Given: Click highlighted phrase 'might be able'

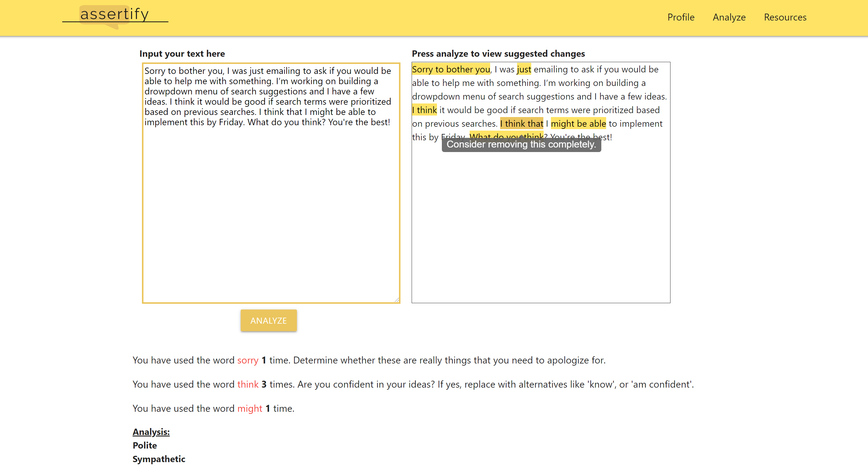Looking at the screenshot, I should (x=578, y=124).
